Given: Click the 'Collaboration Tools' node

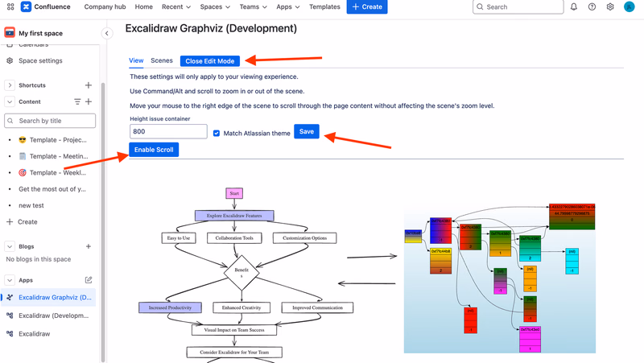Looking at the screenshot, I should 234,237.
